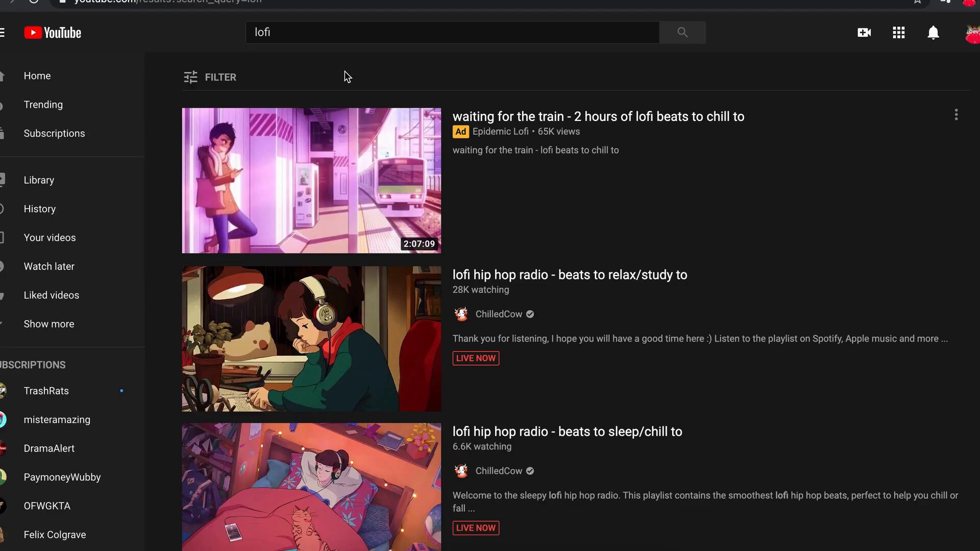Open Epidemic Lofi channel link
Viewport: 980px width, 551px height.
pos(500,132)
